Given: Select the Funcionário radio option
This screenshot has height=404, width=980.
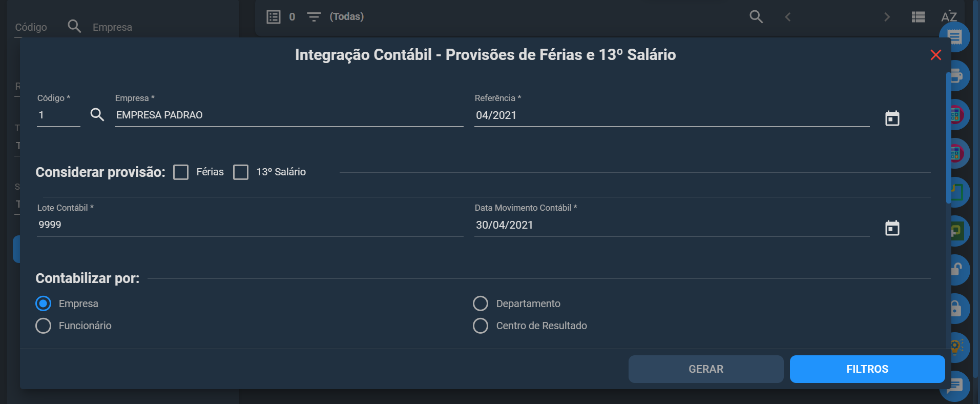Looking at the screenshot, I should point(44,326).
